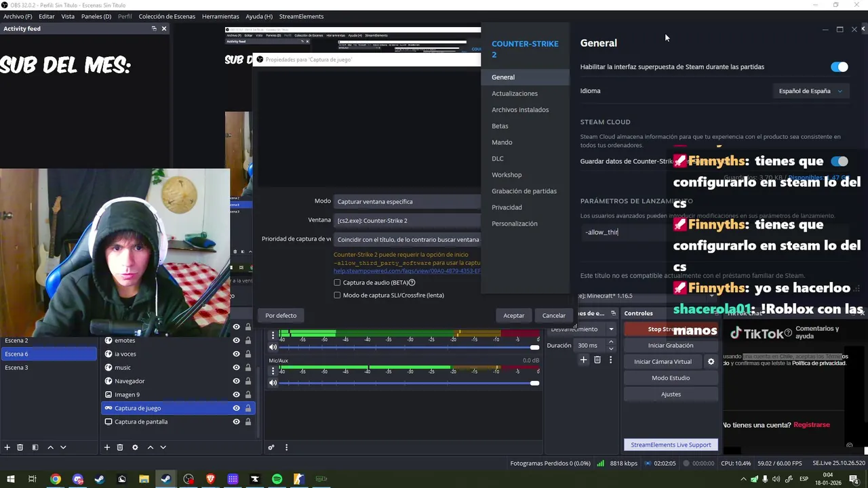Unlock the Imagen 9 source
This screenshot has width=868, height=488.
pyautogui.click(x=248, y=394)
